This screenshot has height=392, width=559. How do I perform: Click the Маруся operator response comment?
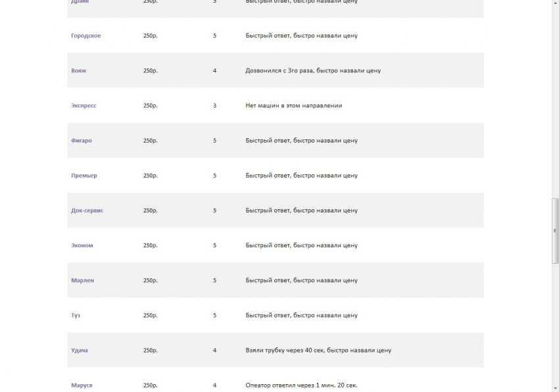301,385
